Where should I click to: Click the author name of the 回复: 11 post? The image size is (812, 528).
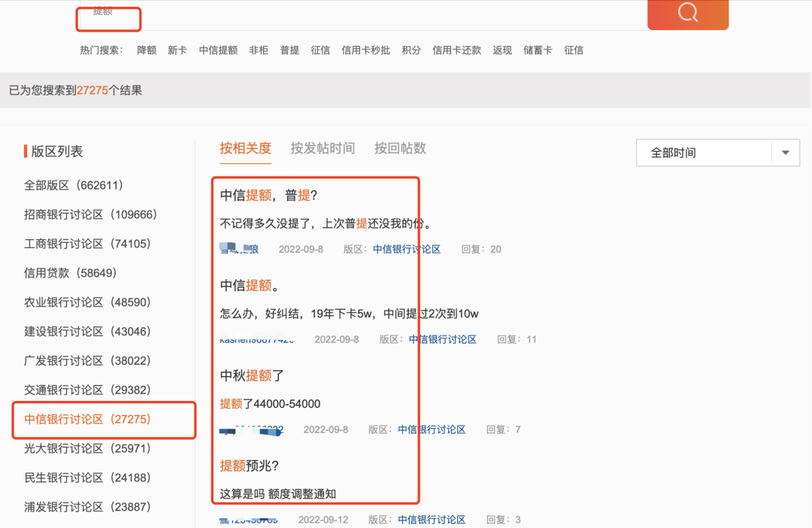(x=257, y=339)
